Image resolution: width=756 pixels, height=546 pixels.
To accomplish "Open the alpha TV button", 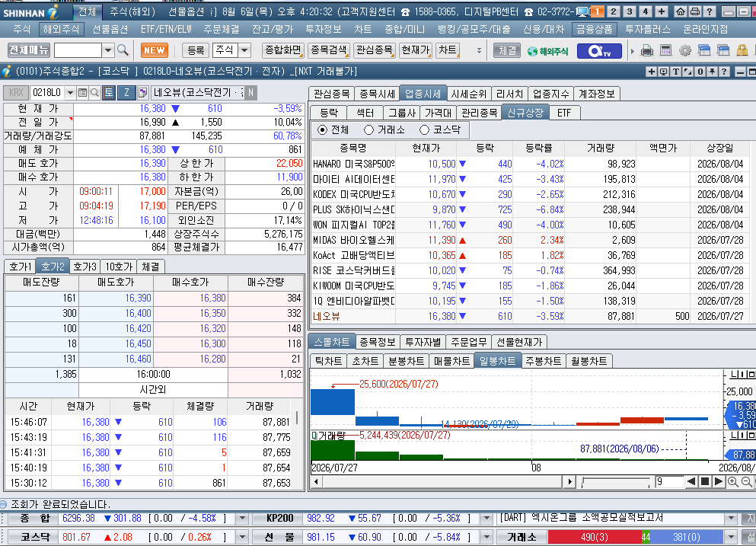I will [599, 51].
